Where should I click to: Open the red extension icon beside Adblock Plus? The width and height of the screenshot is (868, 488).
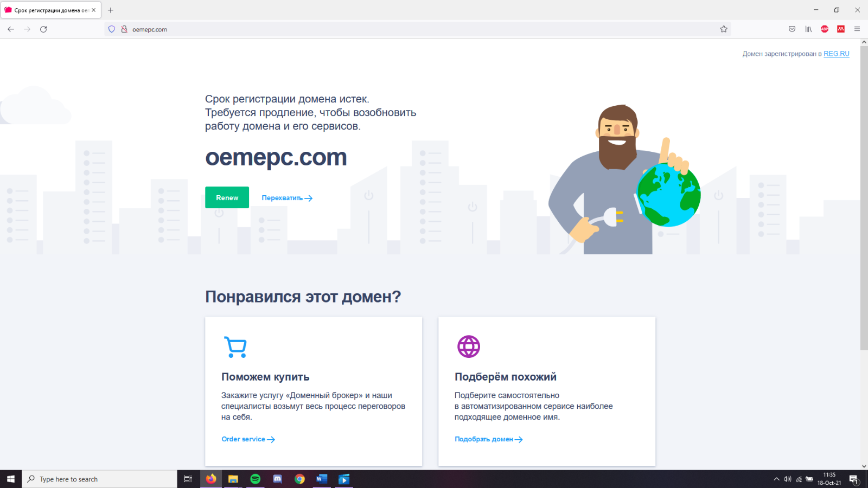pos(841,29)
